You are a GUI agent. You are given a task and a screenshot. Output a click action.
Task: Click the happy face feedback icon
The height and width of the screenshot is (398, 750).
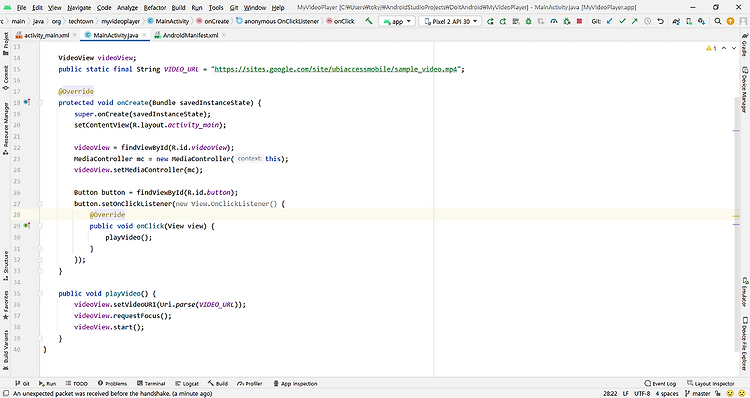click(730, 393)
